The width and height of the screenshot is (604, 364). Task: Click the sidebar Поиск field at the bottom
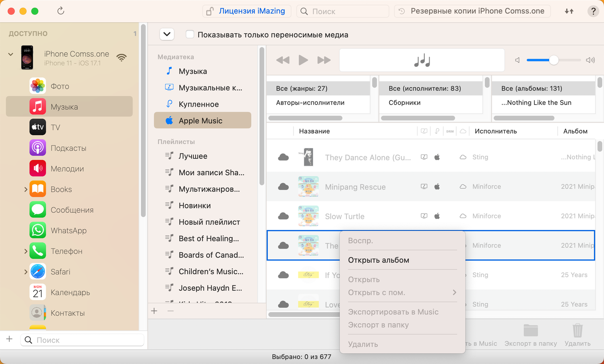(83, 340)
